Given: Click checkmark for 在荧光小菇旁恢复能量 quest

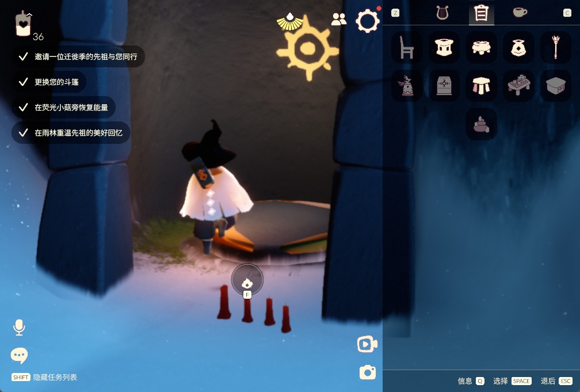Looking at the screenshot, I should [x=23, y=107].
